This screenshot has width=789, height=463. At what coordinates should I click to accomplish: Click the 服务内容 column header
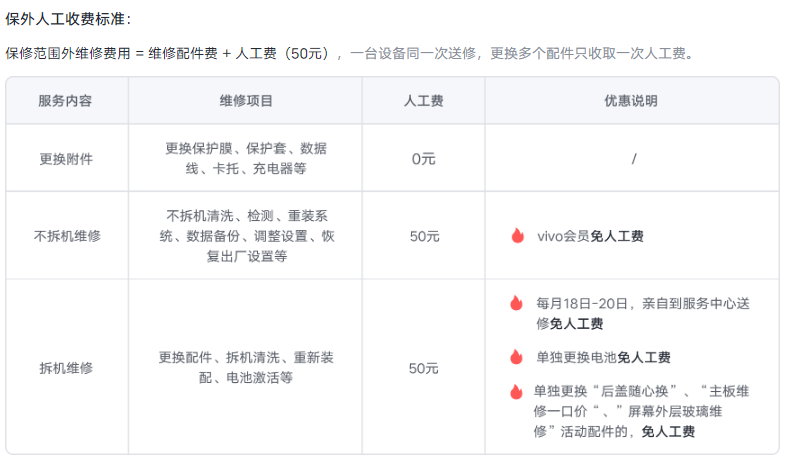tap(66, 101)
